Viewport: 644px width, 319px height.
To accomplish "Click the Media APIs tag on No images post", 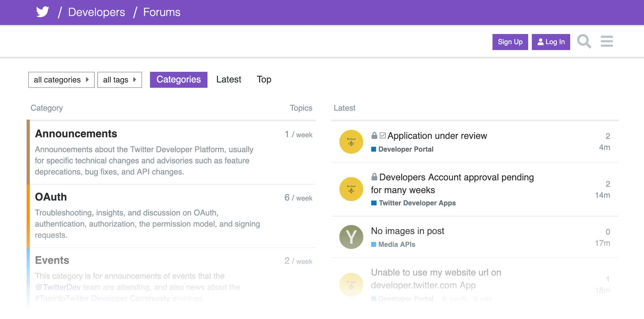I will click(x=396, y=244).
